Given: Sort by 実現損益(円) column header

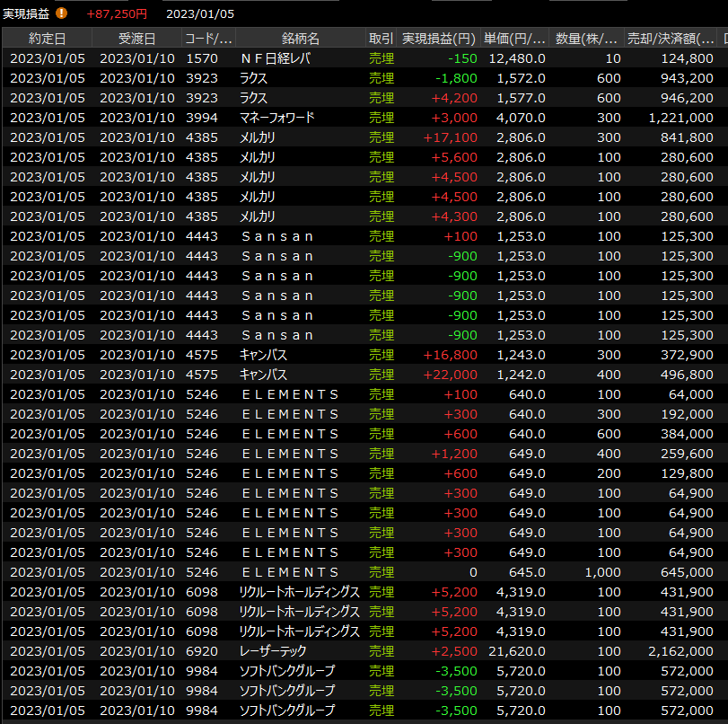Looking at the screenshot, I should [438, 39].
